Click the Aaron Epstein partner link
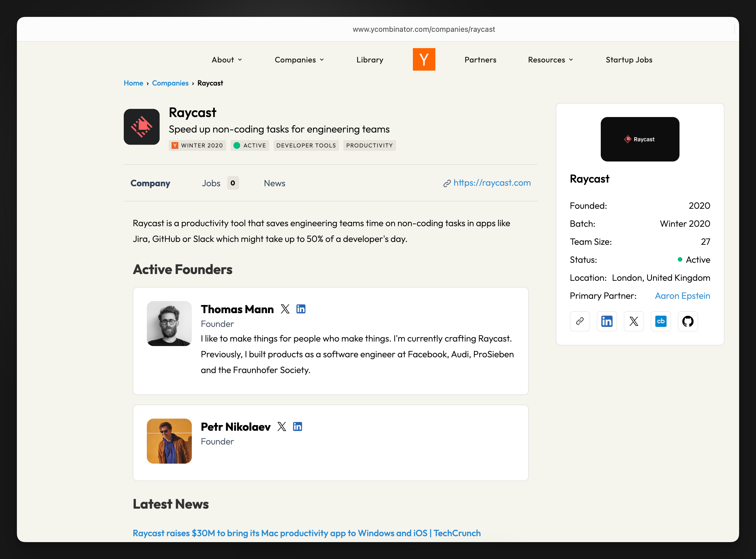The width and height of the screenshot is (756, 559). (x=682, y=296)
